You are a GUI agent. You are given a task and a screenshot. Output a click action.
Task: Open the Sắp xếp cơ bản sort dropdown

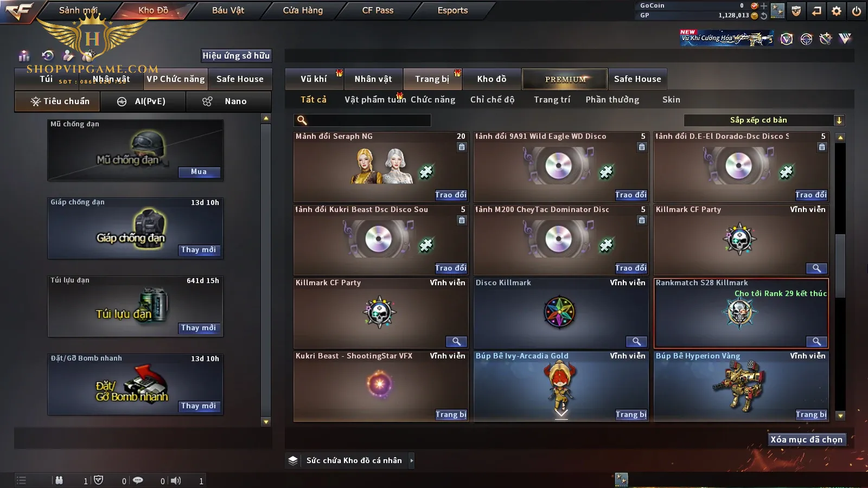764,120
